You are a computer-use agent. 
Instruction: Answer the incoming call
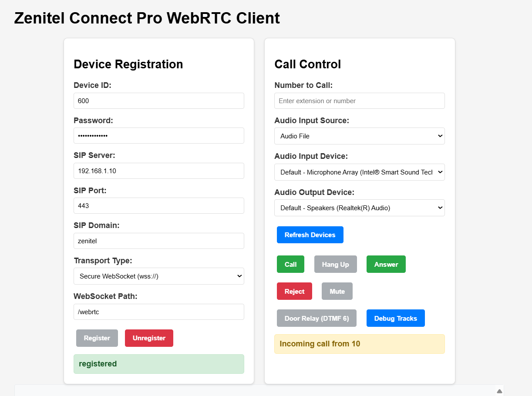click(386, 264)
